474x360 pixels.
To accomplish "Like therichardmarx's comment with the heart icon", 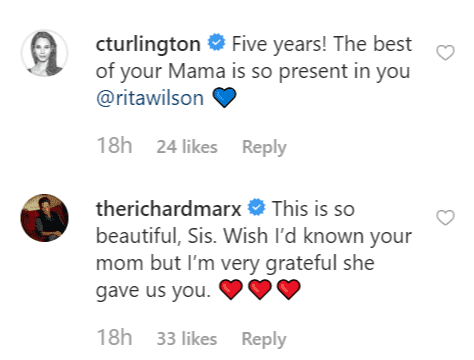I will 445,218.
